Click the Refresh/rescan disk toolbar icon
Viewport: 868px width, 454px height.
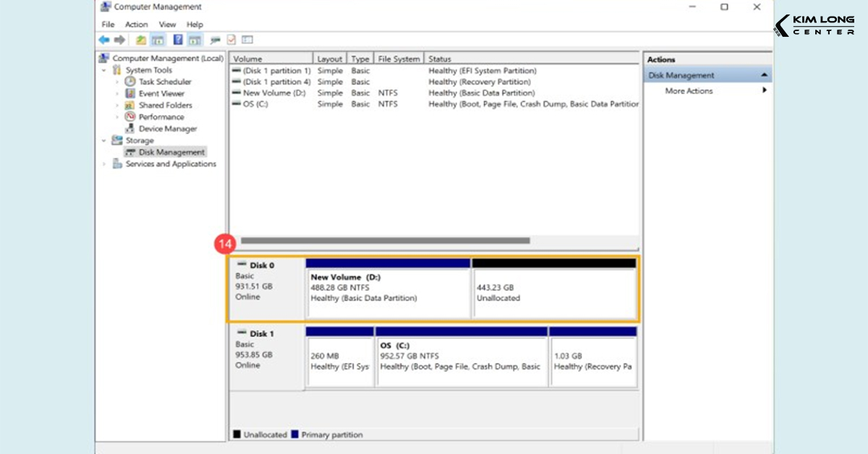[215, 40]
